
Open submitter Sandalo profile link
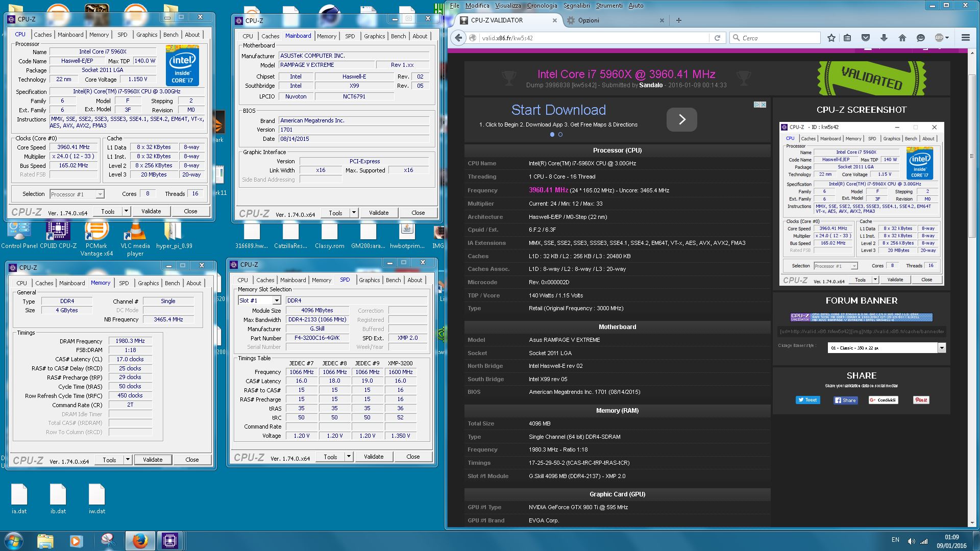pyautogui.click(x=651, y=85)
